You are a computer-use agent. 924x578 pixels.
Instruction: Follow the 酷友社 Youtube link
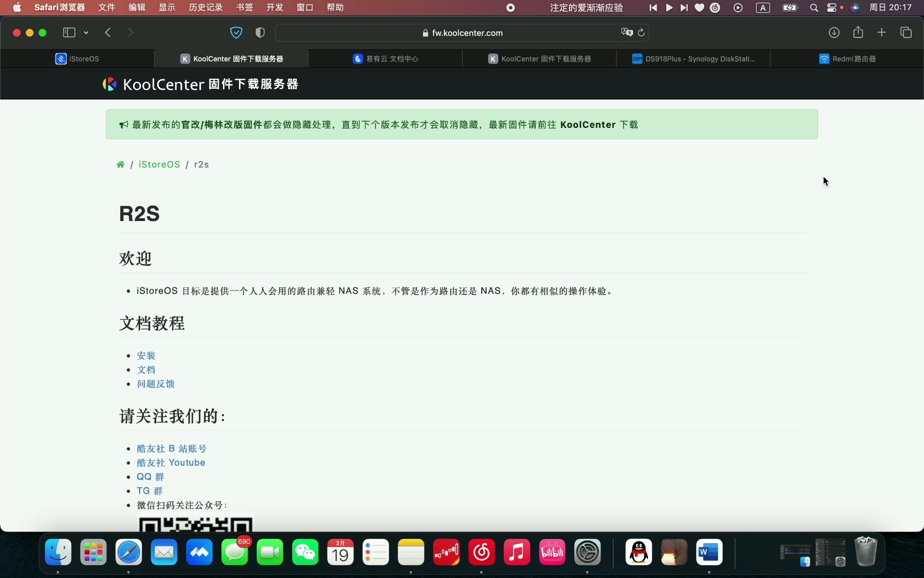[x=171, y=462]
